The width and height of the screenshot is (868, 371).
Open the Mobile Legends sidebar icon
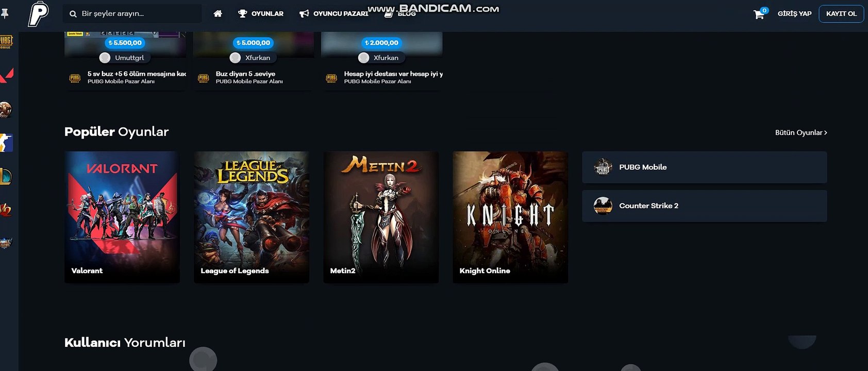pyautogui.click(x=6, y=243)
